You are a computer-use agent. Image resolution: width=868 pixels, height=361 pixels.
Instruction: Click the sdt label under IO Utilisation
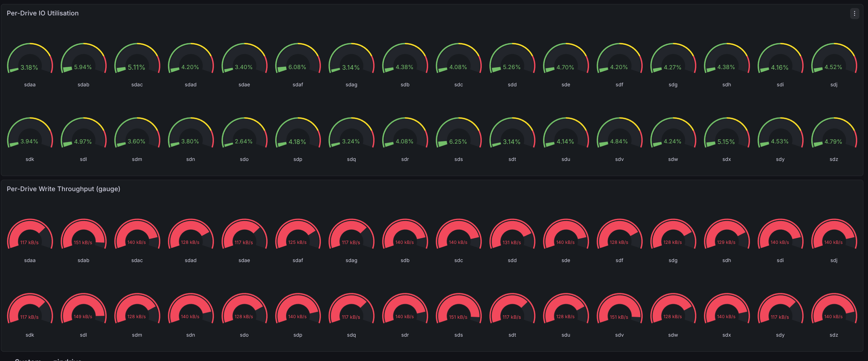512,159
